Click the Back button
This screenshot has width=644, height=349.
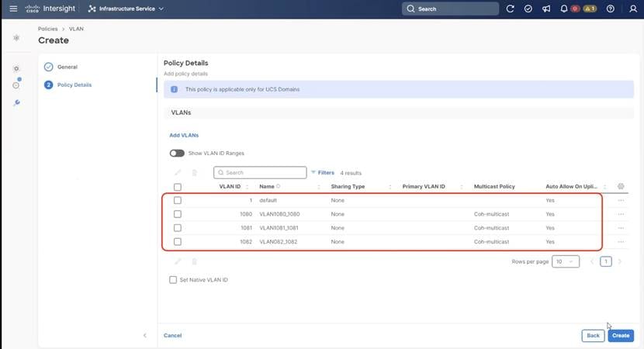(593, 336)
